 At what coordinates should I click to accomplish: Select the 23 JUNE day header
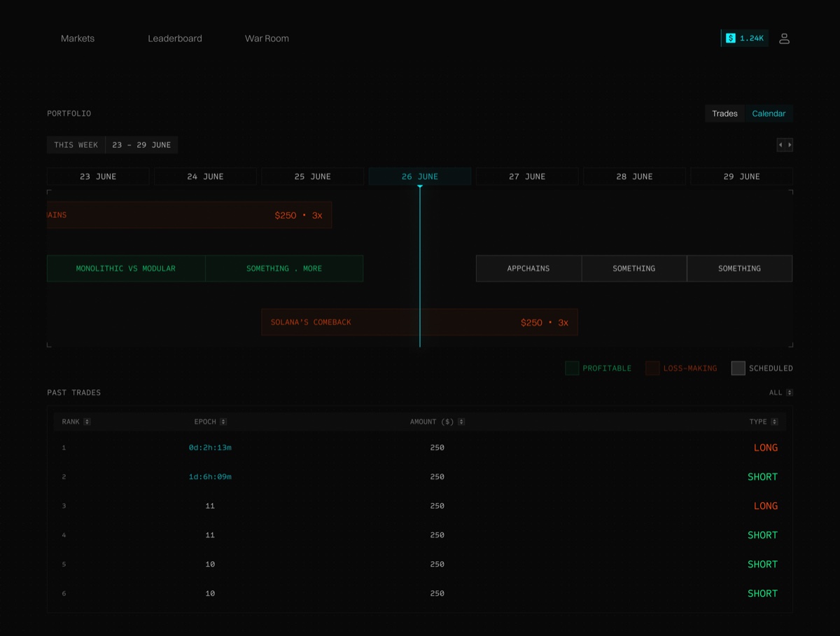tap(98, 177)
